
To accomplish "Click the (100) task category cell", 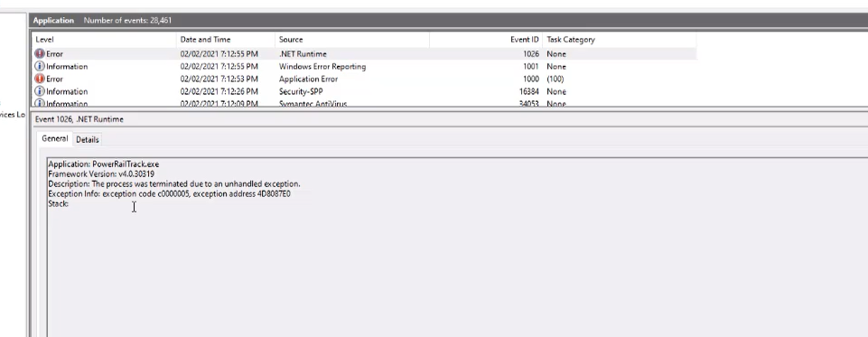I will (x=555, y=79).
